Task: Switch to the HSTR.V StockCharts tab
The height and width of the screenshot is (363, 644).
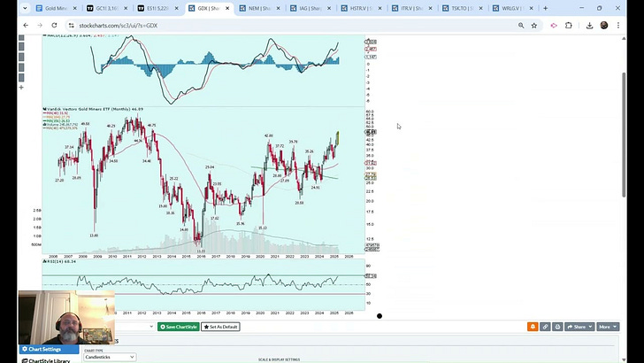Action: point(362,8)
